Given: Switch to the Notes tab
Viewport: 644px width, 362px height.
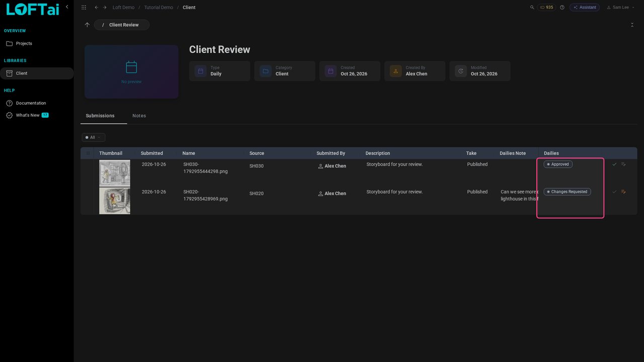Looking at the screenshot, I should [x=139, y=116].
